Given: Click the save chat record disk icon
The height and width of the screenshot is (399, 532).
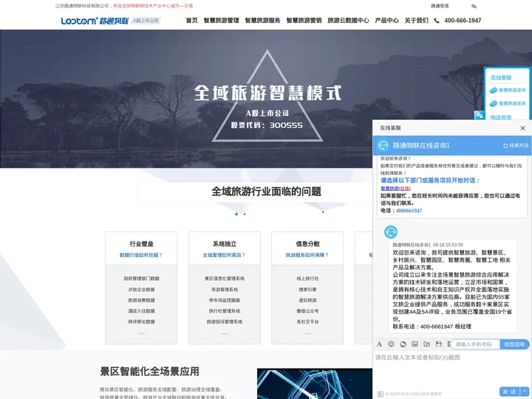Looking at the screenshot, I should click(439, 344).
